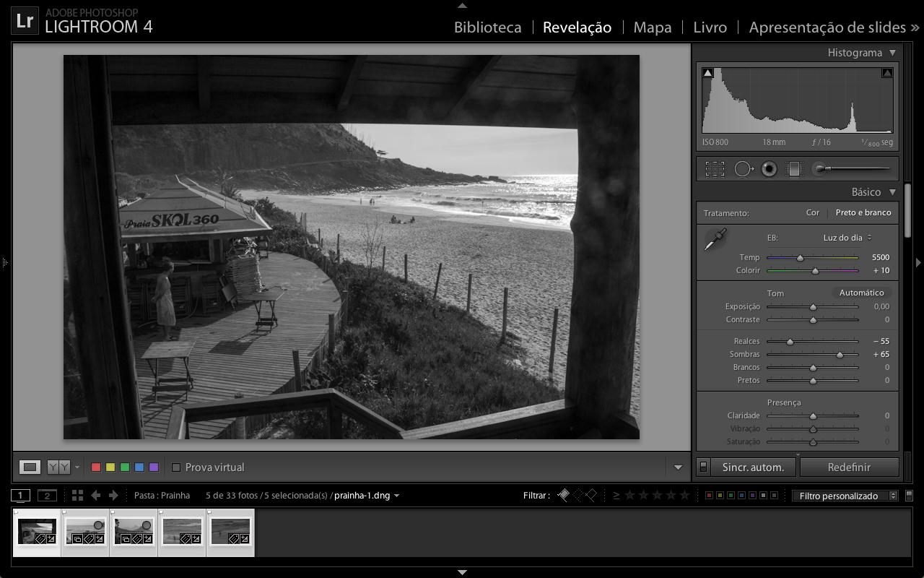Select the Crop Overlay tool
The image size is (924, 578).
(x=715, y=169)
